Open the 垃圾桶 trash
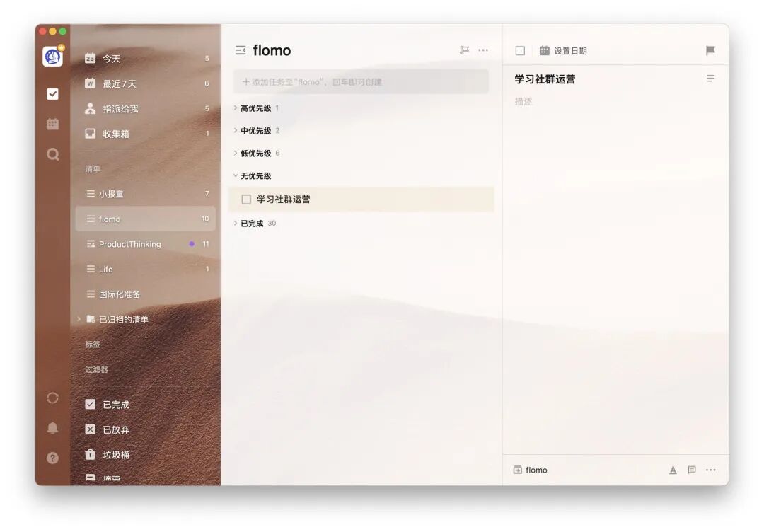 tap(146, 455)
